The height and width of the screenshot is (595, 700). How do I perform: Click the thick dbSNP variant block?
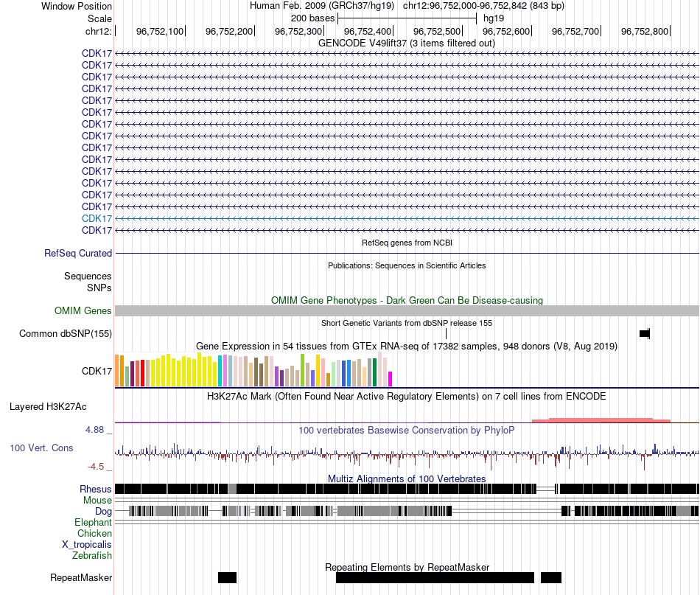click(x=645, y=334)
